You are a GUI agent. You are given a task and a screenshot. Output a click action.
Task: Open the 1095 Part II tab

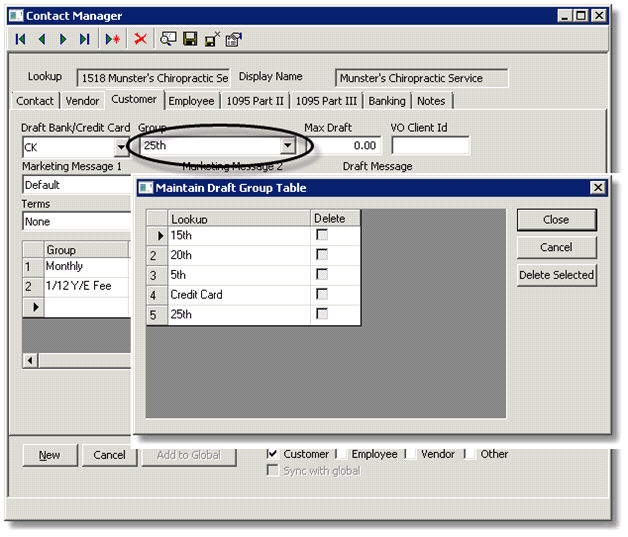[255, 101]
